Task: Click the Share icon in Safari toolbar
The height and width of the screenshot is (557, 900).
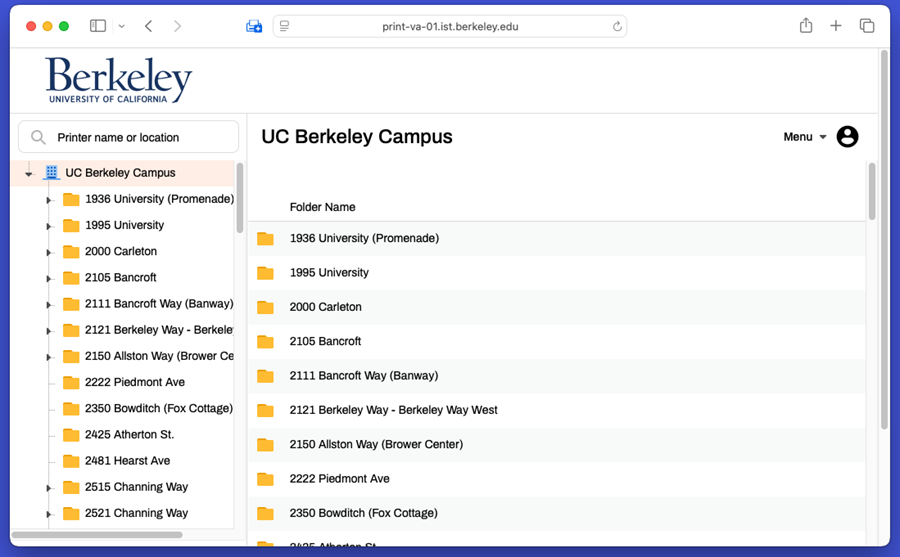Action: [806, 26]
